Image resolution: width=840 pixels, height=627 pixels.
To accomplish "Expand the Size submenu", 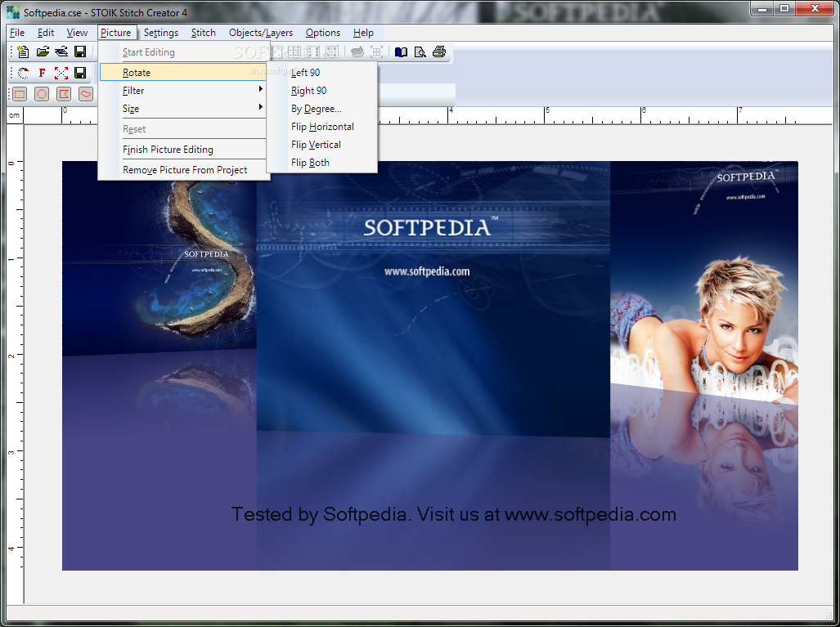I will coord(183,109).
